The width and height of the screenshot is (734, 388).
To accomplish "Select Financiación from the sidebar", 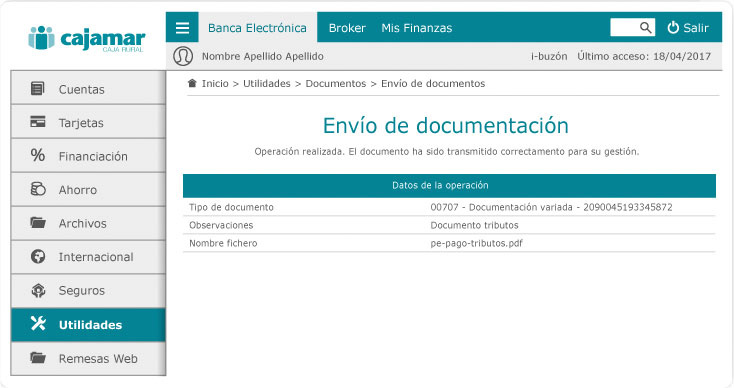I will [88, 155].
